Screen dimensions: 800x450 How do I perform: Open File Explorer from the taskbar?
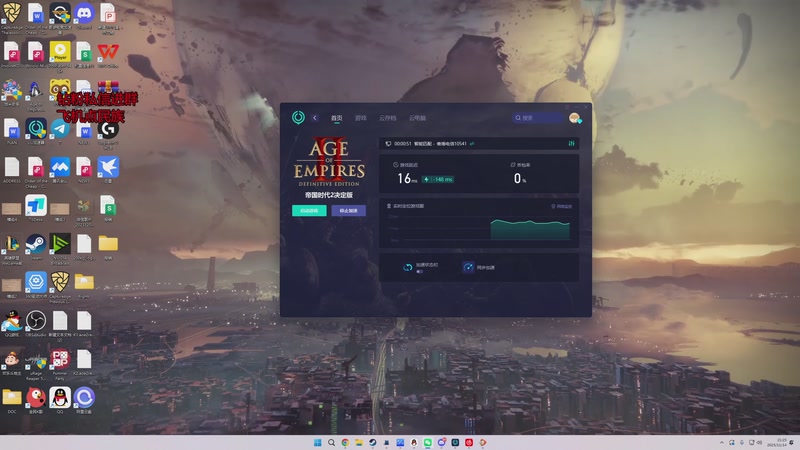coord(359,442)
